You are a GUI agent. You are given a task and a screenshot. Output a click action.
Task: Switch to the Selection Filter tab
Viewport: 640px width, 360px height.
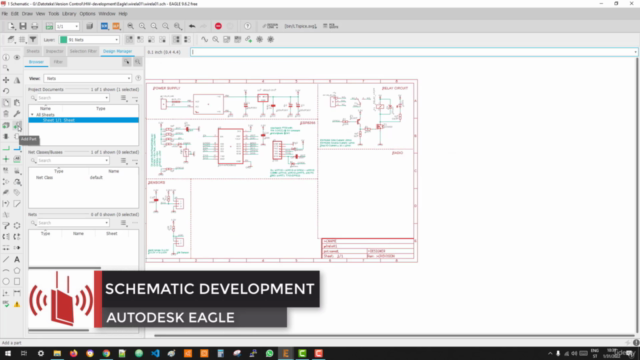pos(83,51)
